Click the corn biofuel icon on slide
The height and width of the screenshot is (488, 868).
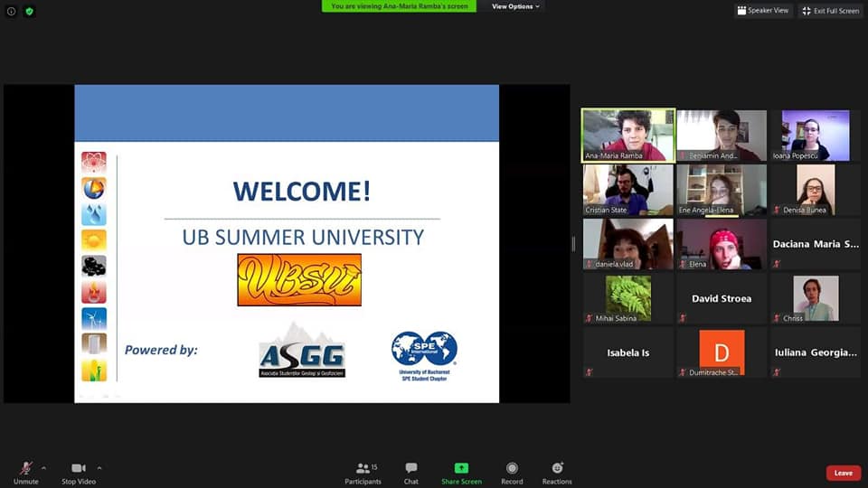point(94,371)
